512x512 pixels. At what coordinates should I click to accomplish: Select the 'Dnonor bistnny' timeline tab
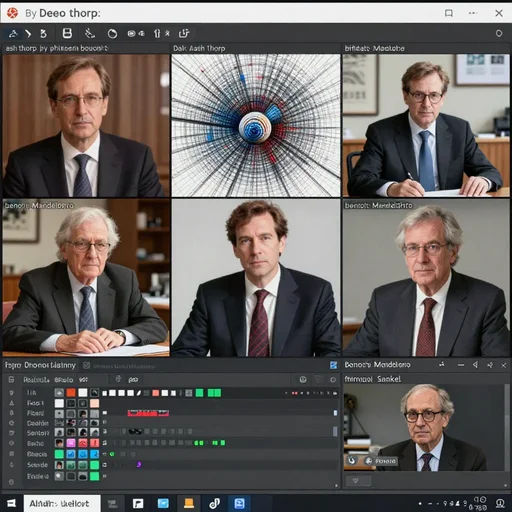coord(50,365)
